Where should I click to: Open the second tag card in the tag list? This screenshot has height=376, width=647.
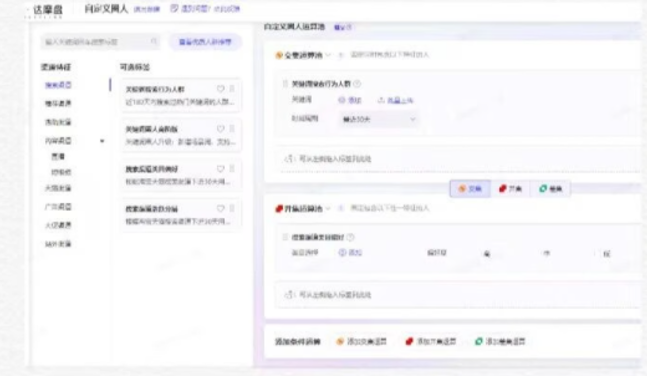coord(181,135)
